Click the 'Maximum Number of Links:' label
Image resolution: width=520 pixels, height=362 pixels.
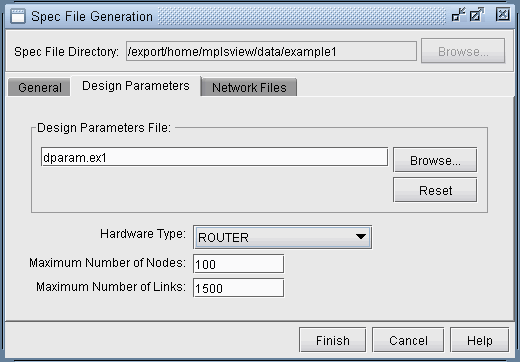[111, 287]
